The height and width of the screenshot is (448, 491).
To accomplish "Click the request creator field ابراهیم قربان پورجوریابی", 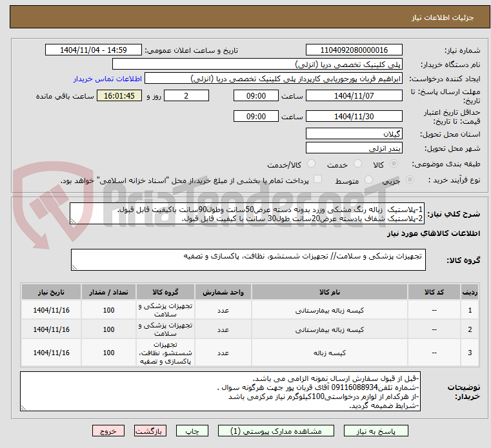I will pos(273,79).
